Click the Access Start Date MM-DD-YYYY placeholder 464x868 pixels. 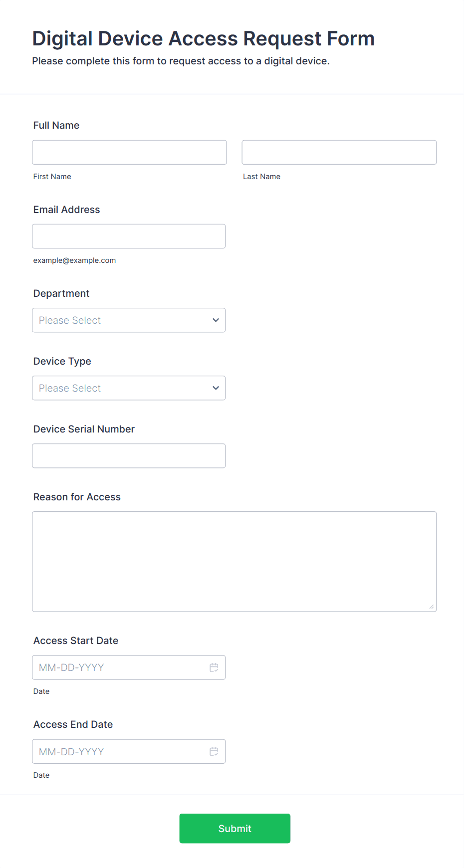point(71,667)
